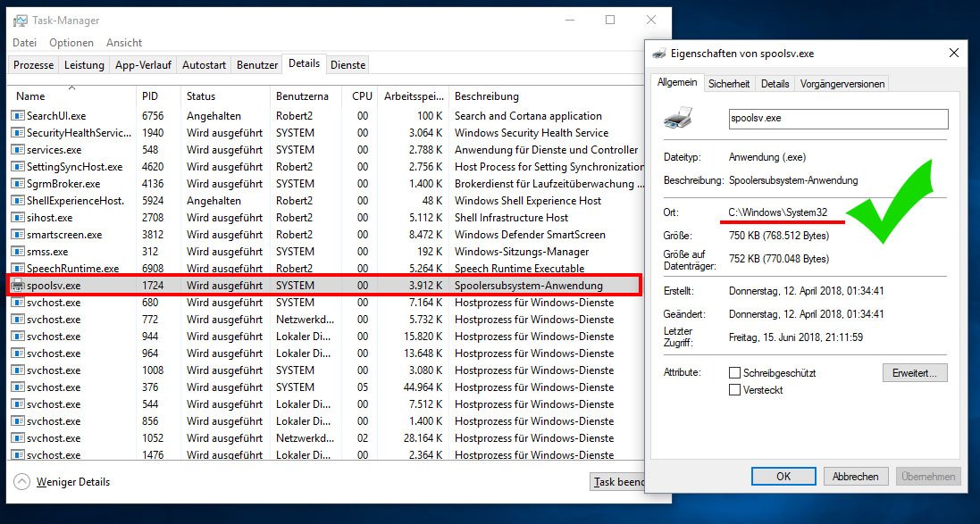Click the sihost.exe process icon
Viewport: 980px width, 524px height.
[x=16, y=217]
